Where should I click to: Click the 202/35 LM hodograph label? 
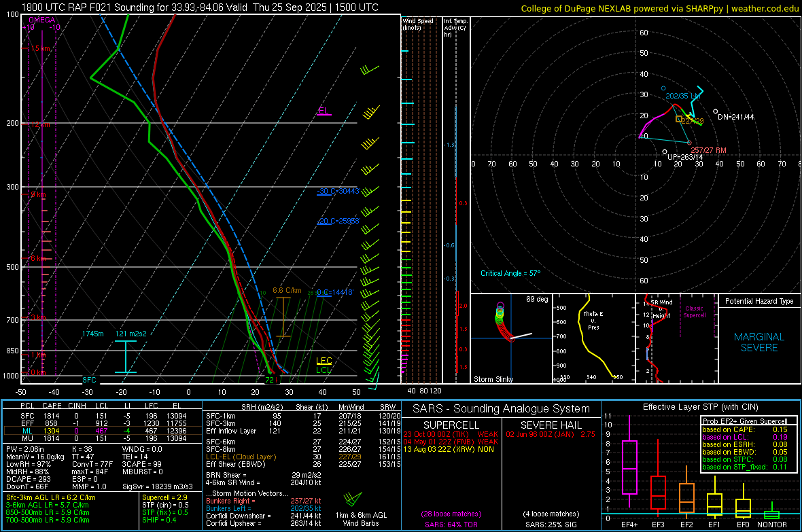[682, 96]
